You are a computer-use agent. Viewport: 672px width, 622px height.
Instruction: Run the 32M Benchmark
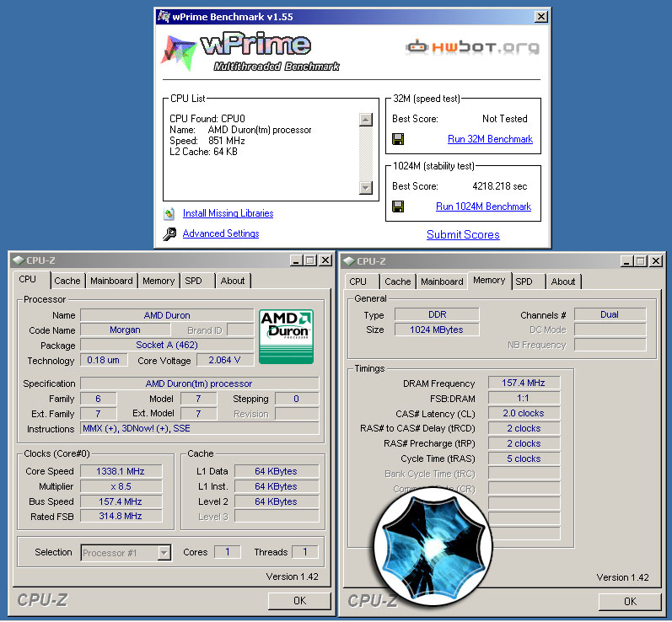coord(490,139)
